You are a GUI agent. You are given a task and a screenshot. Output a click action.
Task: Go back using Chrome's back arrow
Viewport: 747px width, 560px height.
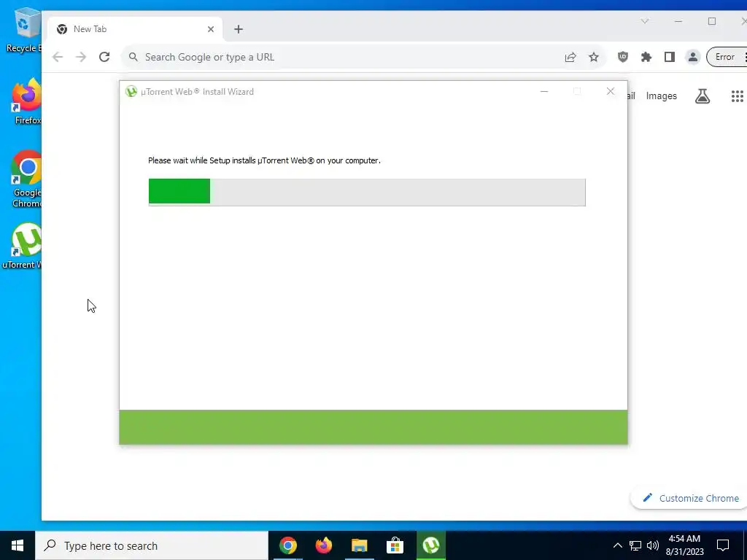pyautogui.click(x=58, y=57)
